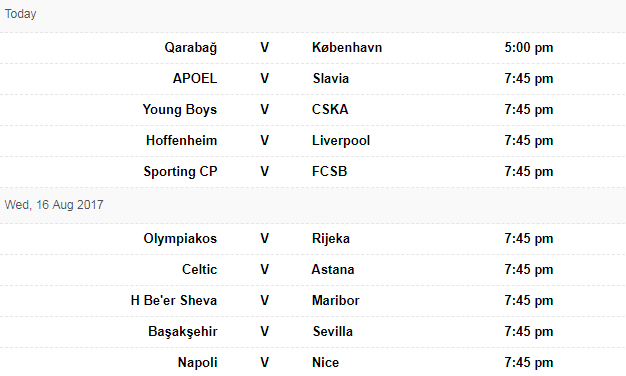Click the Olympiakos team name
Image resolution: width=626 pixels, height=376 pixels.
180,239
